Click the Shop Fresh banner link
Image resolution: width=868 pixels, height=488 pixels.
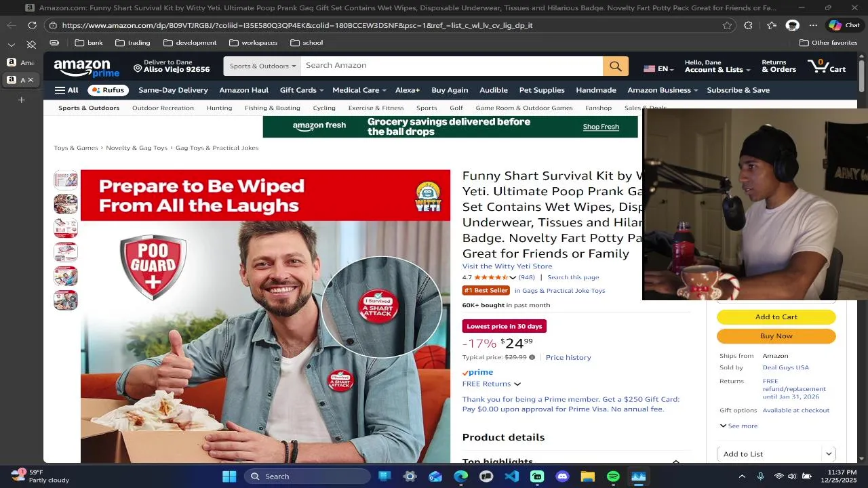pos(601,127)
